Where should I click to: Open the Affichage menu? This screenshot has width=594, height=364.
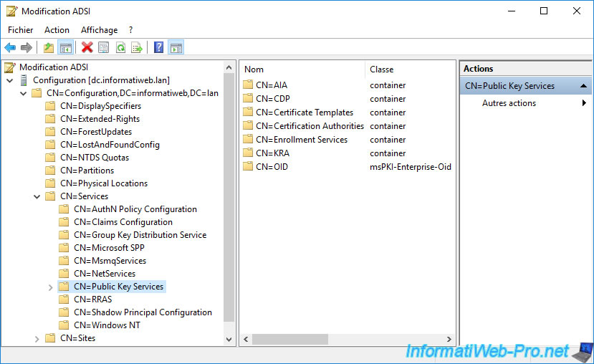coord(99,30)
